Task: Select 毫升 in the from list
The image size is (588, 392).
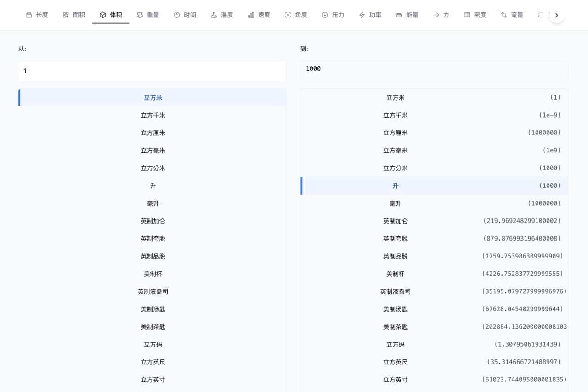Action: click(x=152, y=203)
